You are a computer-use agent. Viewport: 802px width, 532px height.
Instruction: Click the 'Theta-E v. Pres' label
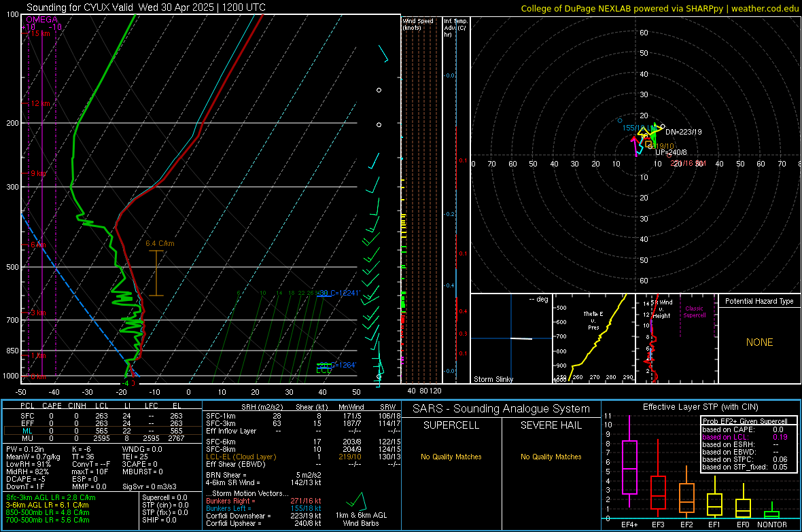point(593,321)
